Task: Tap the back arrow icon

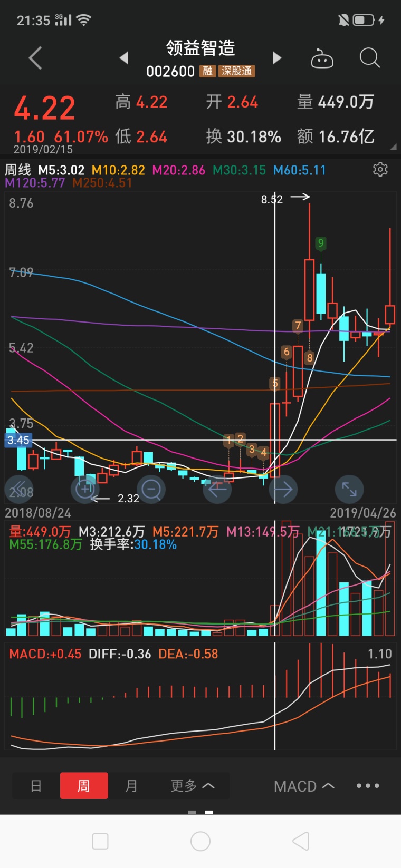Action: coord(35,58)
